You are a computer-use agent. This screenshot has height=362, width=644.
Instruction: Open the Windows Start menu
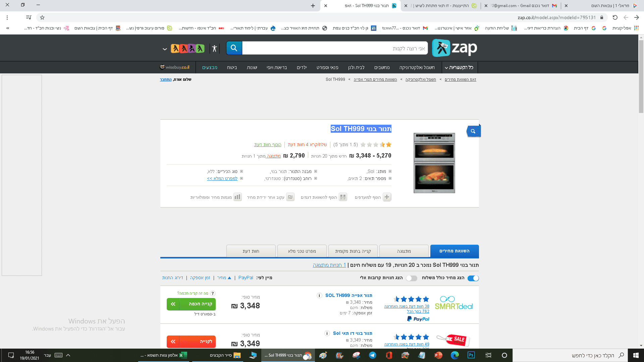(x=636, y=355)
